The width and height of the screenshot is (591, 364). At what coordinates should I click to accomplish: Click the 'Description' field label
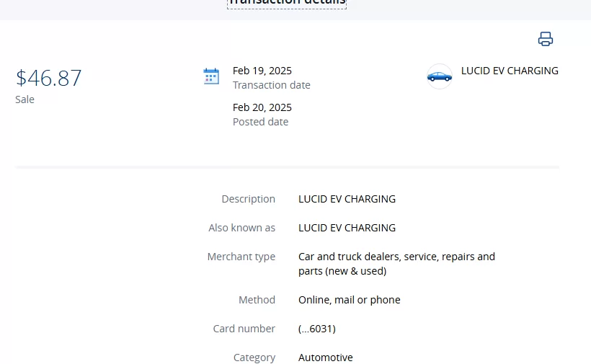tap(249, 199)
